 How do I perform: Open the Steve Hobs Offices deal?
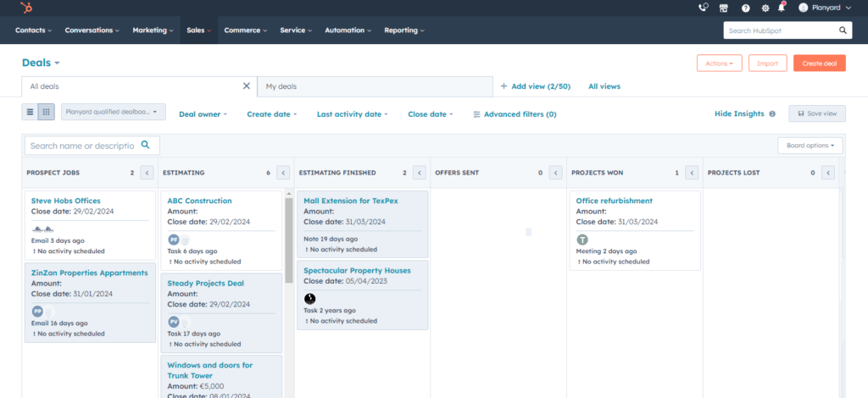pyautogui.click(x=65, y=201)
